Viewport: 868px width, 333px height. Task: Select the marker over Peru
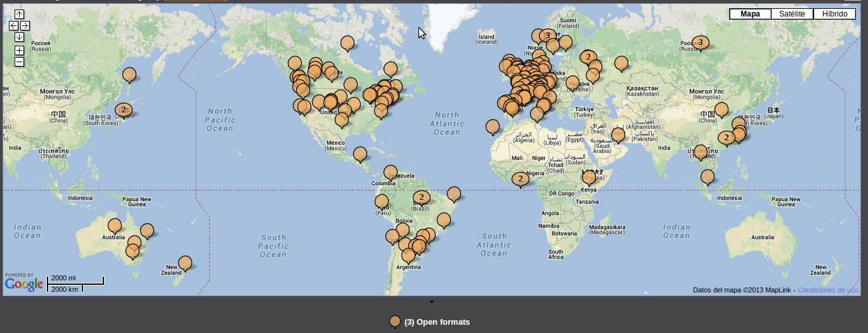pos(382,202)
